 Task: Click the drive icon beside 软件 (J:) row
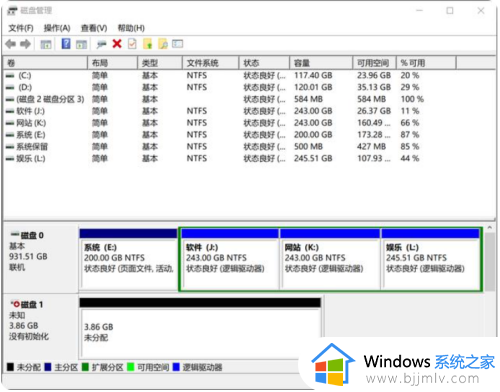click(x=10, y=111)
